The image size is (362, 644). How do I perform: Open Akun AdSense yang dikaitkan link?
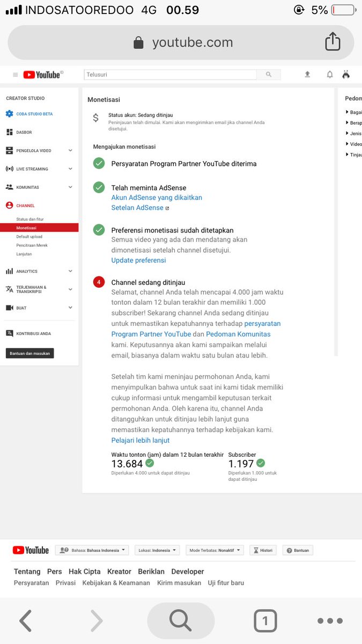(x=157, y=197)
